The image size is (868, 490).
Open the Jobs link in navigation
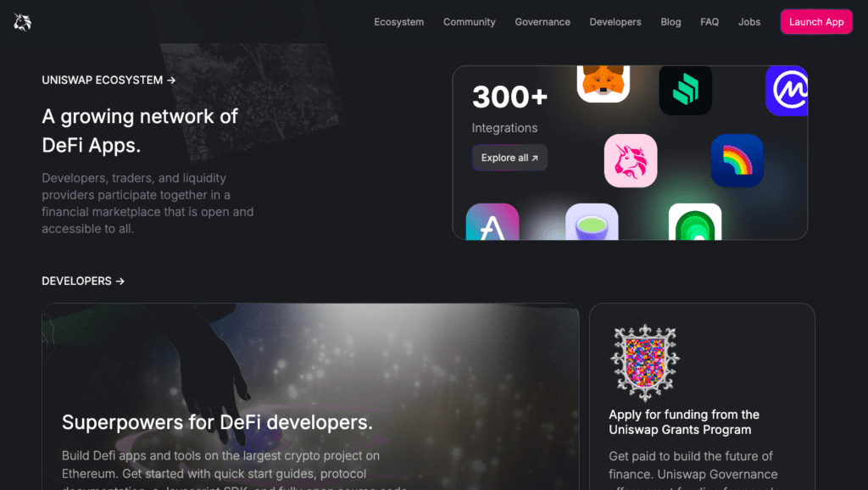coord(749,22)
